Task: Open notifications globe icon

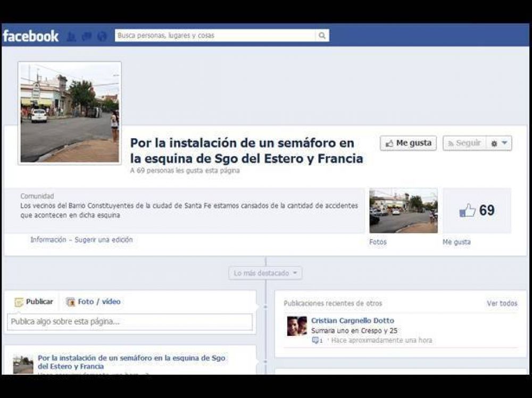Action: point(102,36)
